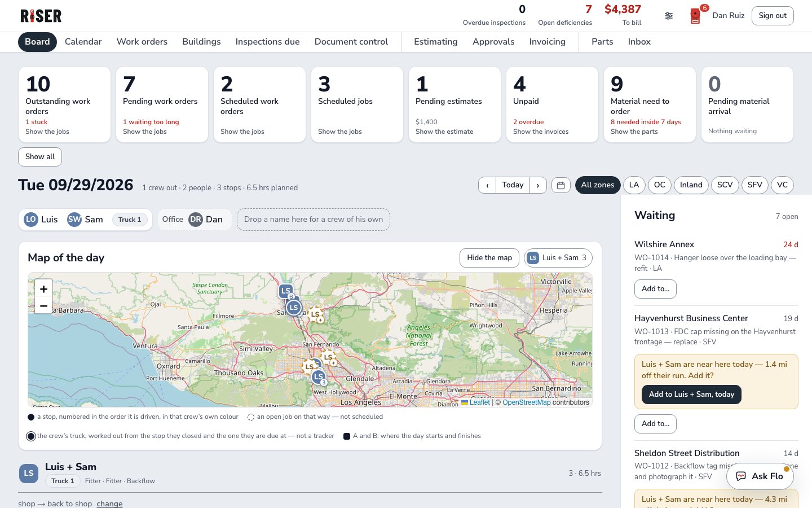Select Sam's SW avatar
The height and width of the screenshot is (508, 812).
click(74, 220)
